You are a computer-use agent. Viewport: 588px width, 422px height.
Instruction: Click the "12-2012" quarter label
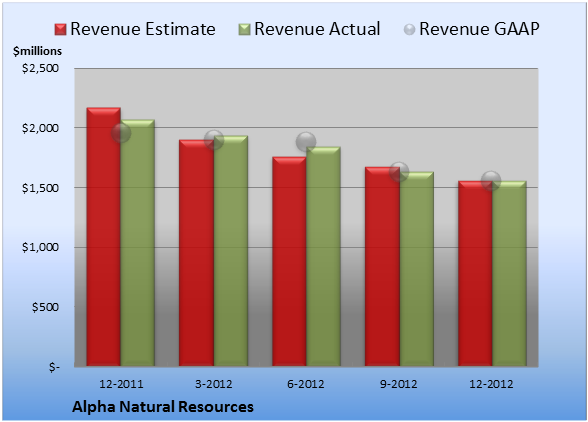(491, 384)
